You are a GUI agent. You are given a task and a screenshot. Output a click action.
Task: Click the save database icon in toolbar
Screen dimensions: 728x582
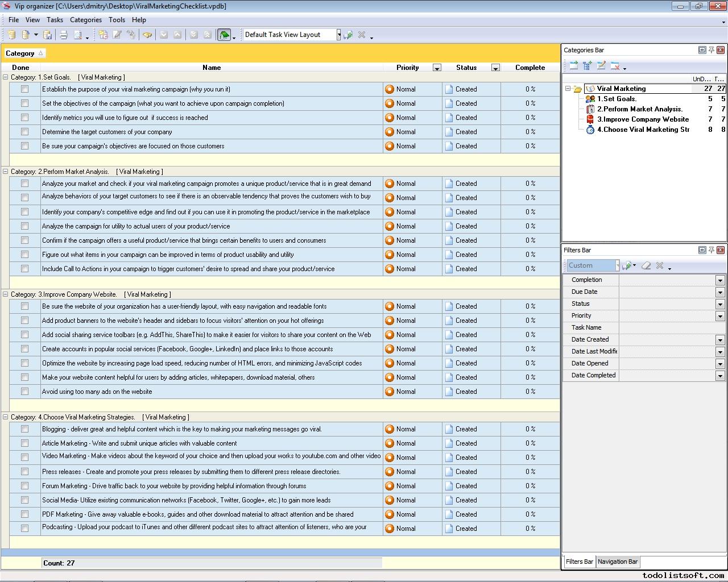[48, 35]
